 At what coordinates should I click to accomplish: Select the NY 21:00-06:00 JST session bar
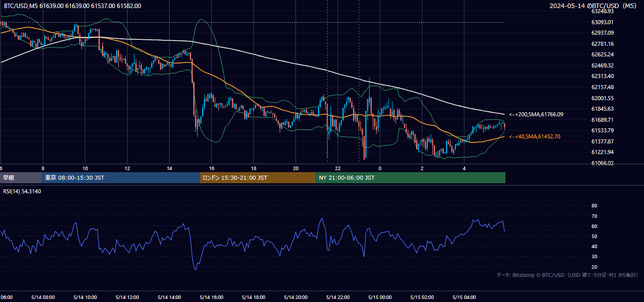[411, 178]
